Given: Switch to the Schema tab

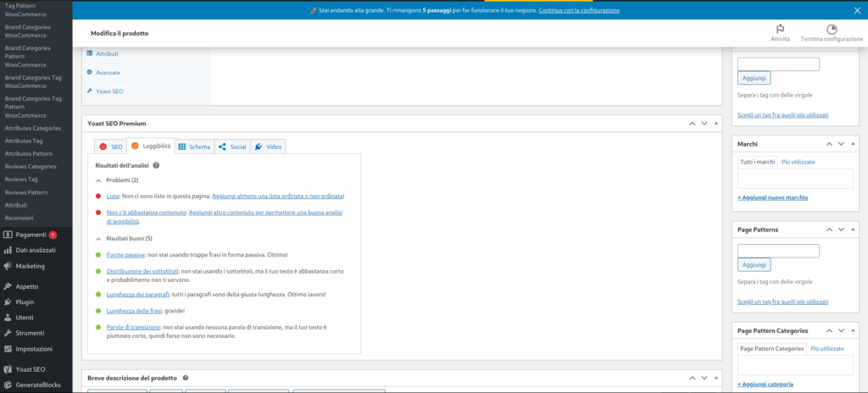Looking at the screenshot, I should [x=194, y=147].
